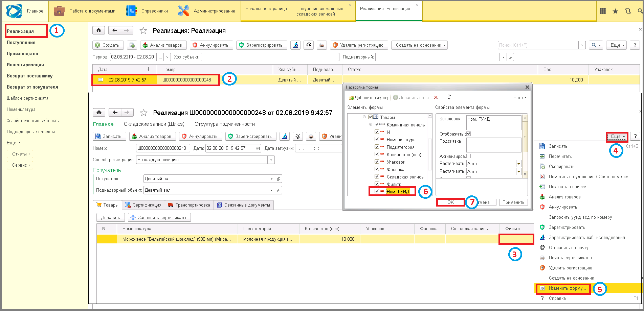644x311 pixels.
Task: Click the @ send by email icon in the list toolbar
Action: pos(308,45)
